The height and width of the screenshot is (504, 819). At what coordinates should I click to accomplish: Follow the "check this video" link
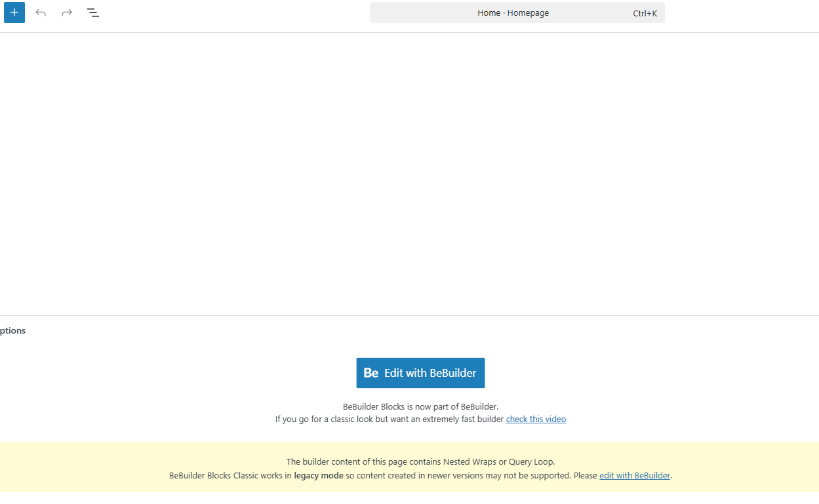tap(536, 419)
